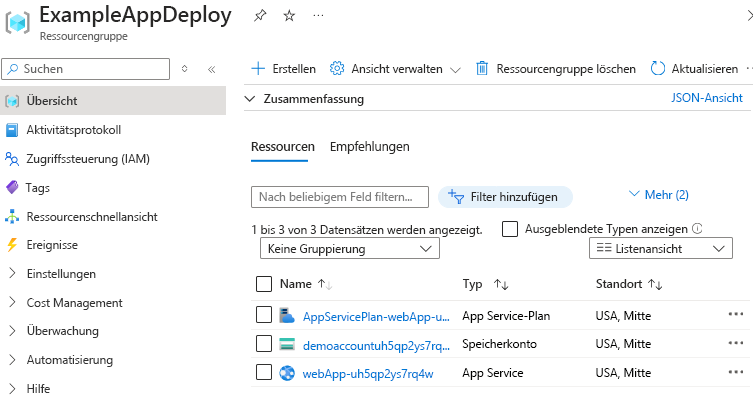Click the filter funnel icon in Filter hinzufügen

pyautogui.click(x=456, y=196)
